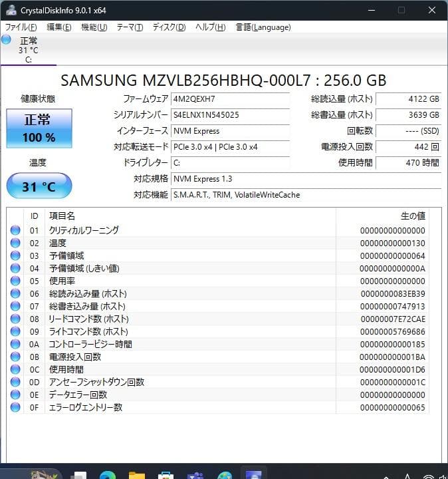
Task: Click the standard field NVM Express 1.3
Action: 306,179
